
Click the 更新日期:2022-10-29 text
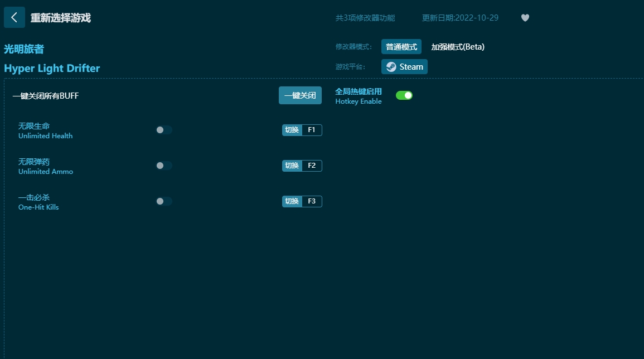(460, 18)
